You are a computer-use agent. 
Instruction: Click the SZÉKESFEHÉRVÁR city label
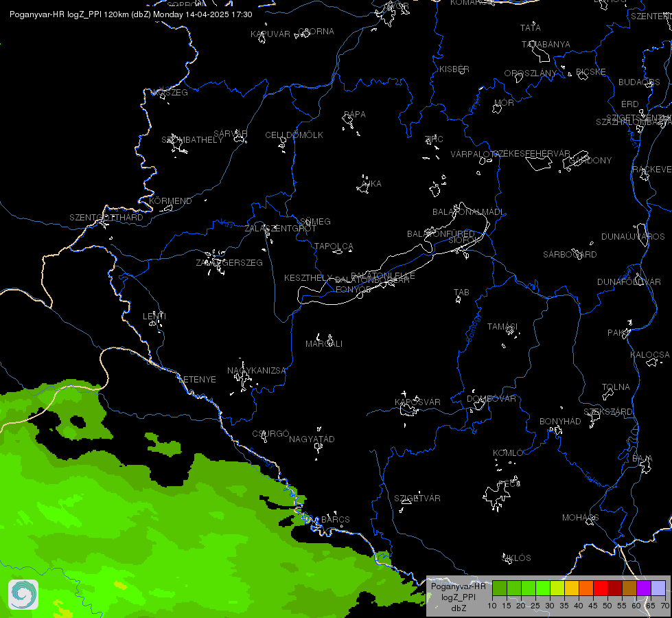531,154
